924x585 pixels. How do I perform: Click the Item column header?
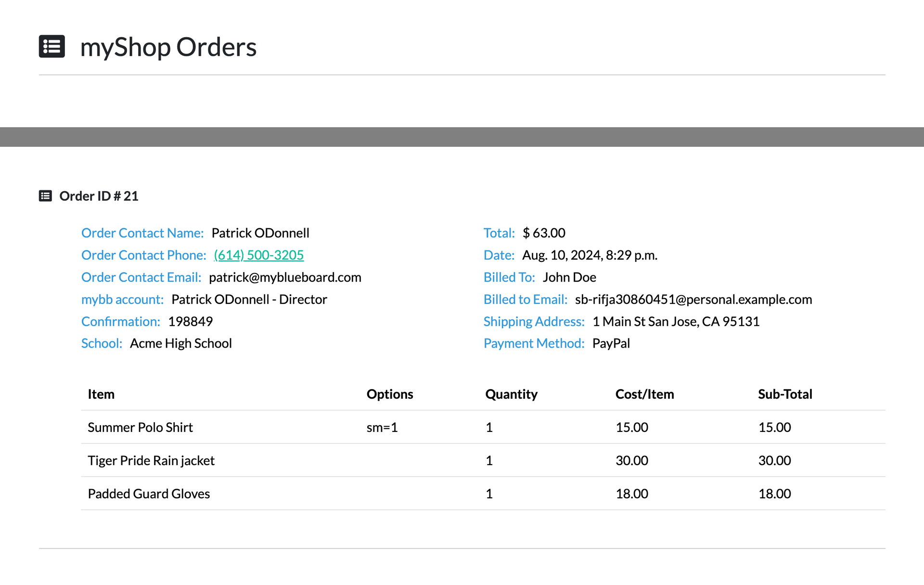click(x=101, y=394)
